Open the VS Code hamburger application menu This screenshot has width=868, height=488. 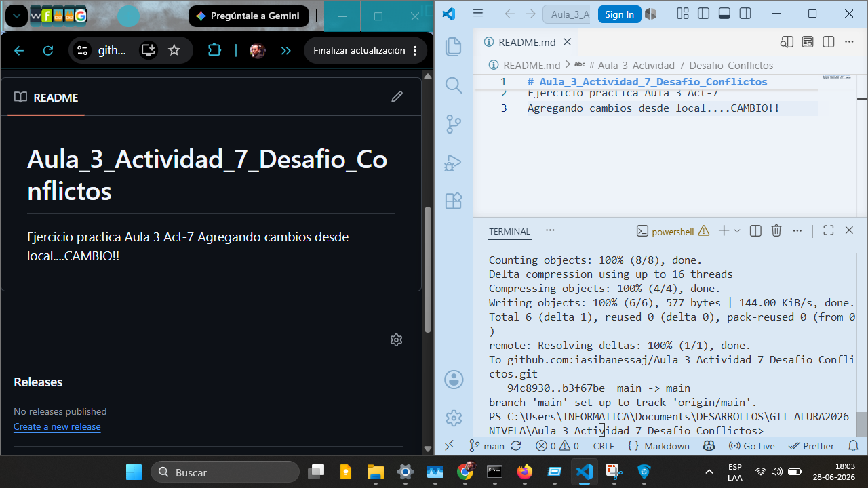(x=478, y=14)
